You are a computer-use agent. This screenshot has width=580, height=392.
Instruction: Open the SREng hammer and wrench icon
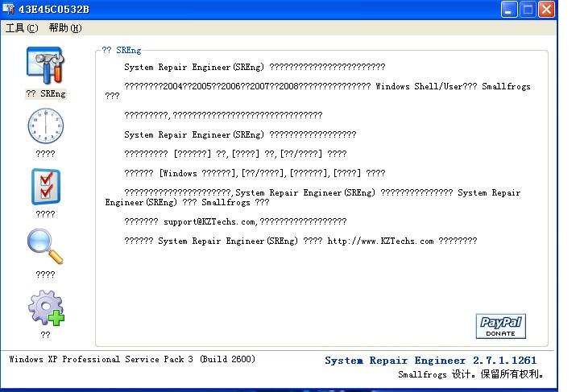pyautogui.click(x=45, y=65)
